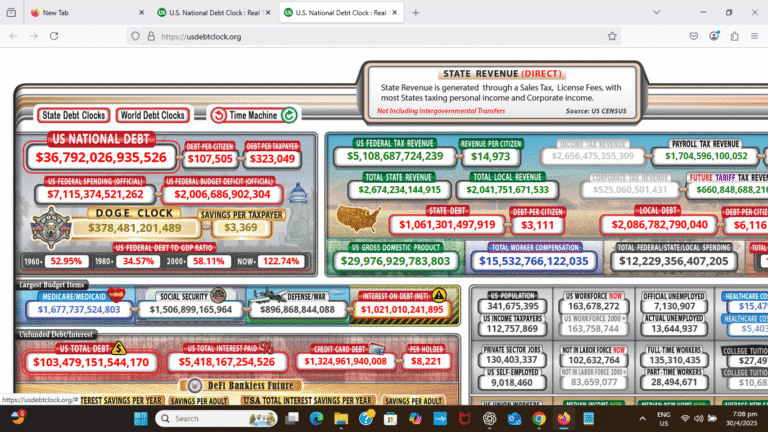Click the US National Debt heading

100,139
